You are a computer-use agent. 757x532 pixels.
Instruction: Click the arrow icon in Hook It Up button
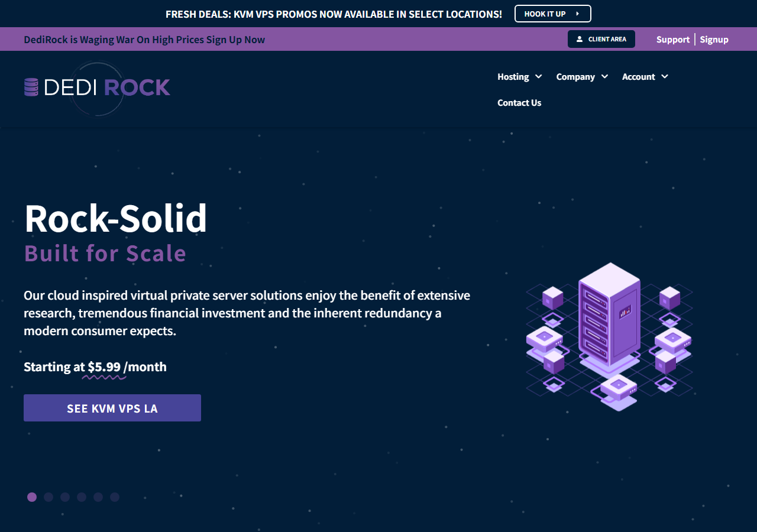point(577,14)
